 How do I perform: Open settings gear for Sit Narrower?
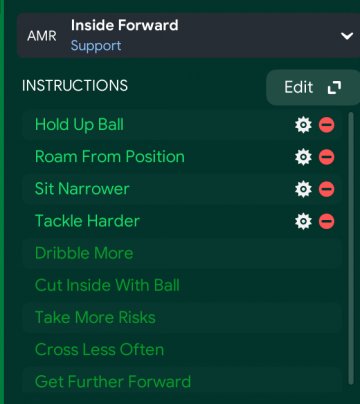pos(303,189)
